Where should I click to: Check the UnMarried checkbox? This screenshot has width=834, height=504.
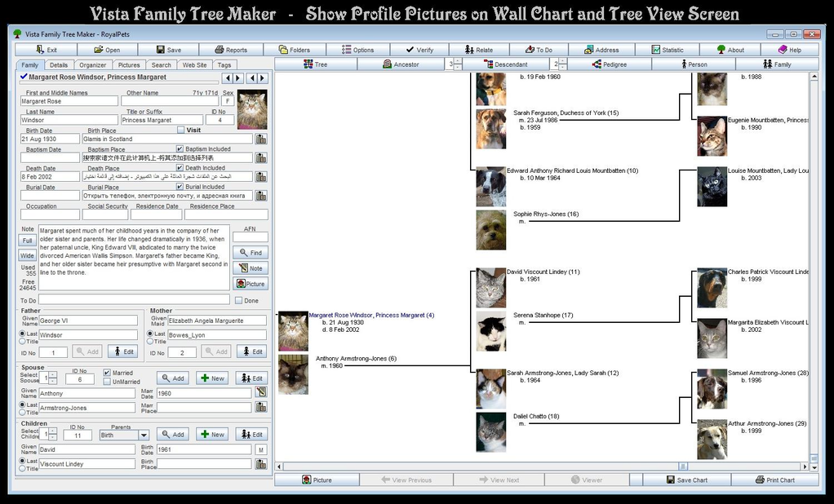(107, 381)
